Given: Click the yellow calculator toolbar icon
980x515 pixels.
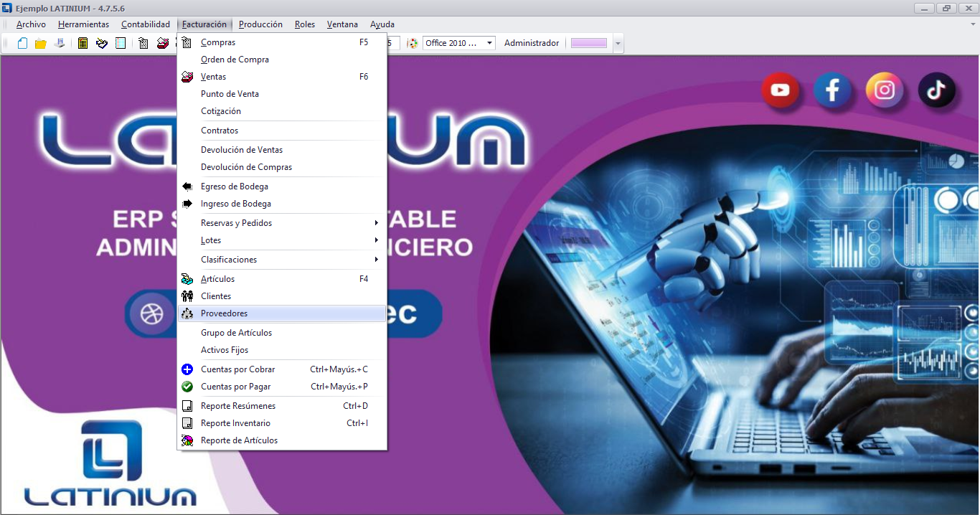Looking at the screenshot, I should 83,43.
